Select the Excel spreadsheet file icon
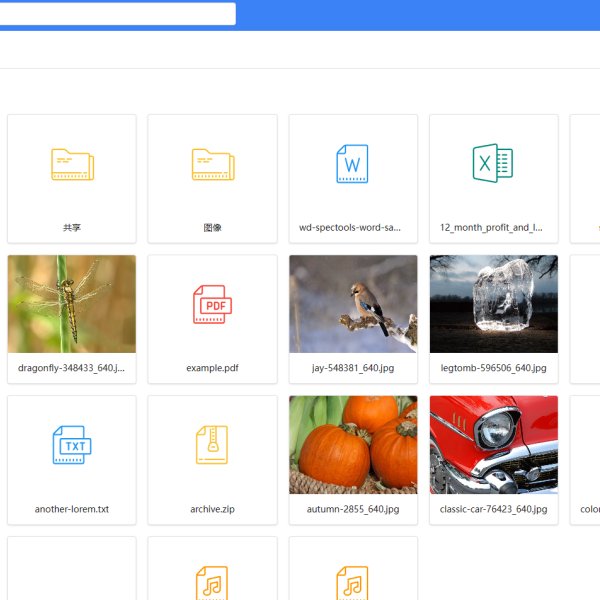Image resolution: width=600 pixels, height=600 pixels. (493, 163)
